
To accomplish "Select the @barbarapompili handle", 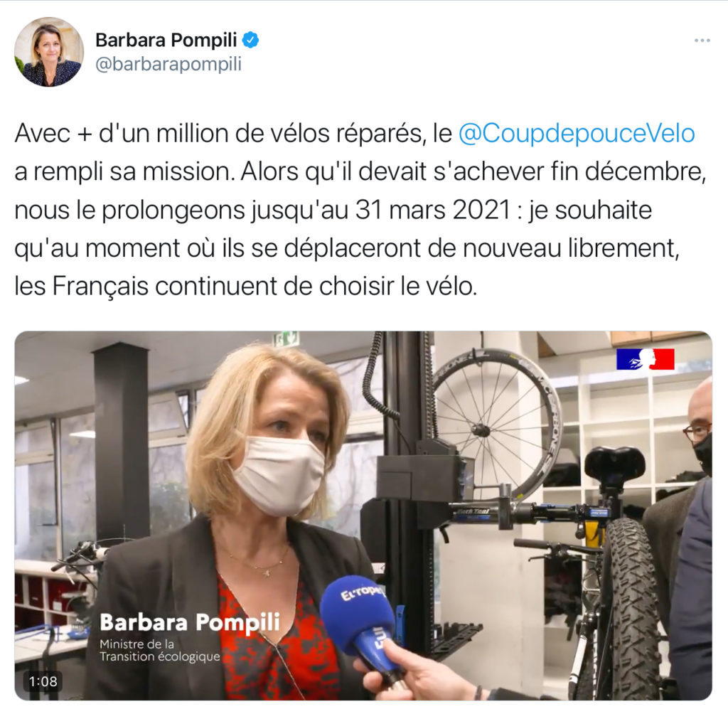I will (x=168, y=64).
